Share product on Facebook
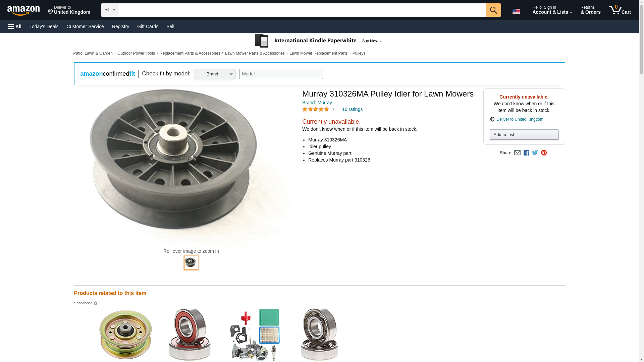Viewport: 644px width, 362px height. [526, 153]
